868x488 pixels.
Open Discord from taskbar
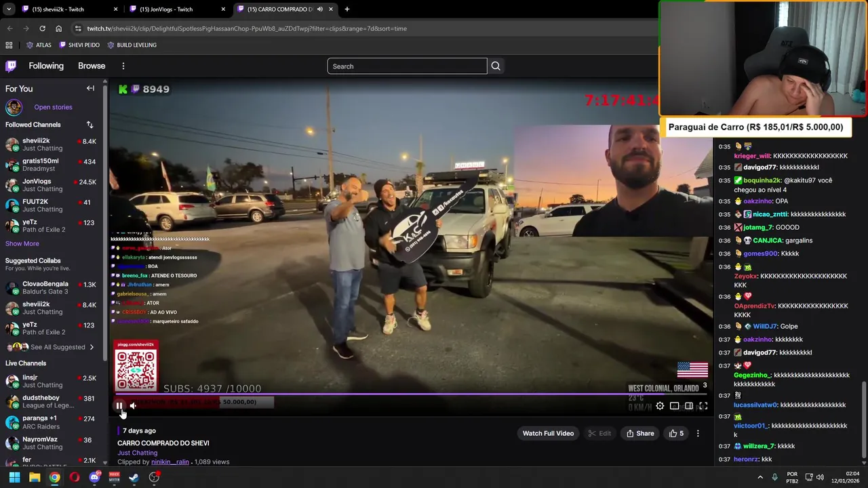[x=94, y=477]
